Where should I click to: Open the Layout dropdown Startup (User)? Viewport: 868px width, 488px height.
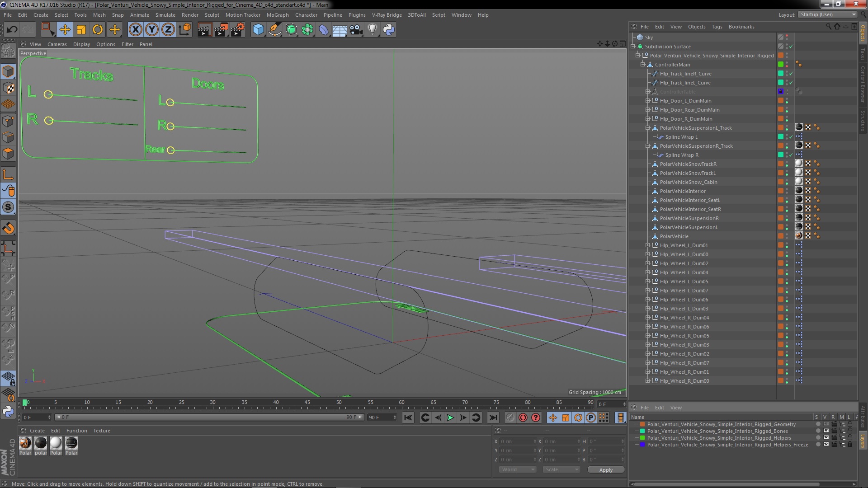tap(827, 14)
